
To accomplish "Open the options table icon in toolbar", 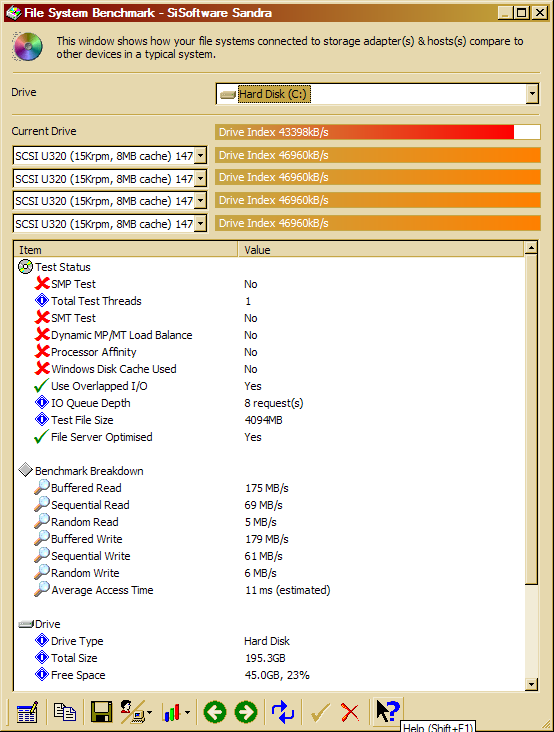I will 27,712.
